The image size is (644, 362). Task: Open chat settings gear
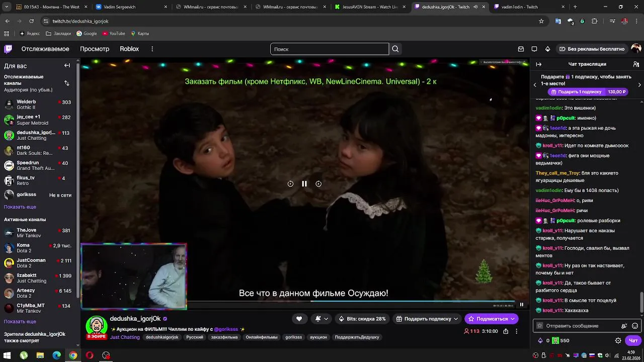618,340
